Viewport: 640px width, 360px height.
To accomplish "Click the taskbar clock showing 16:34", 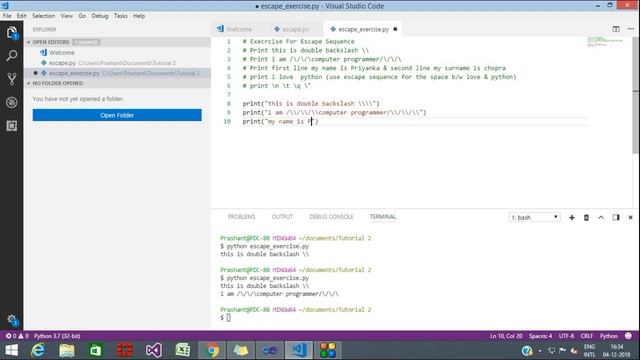I will point(616,347).
